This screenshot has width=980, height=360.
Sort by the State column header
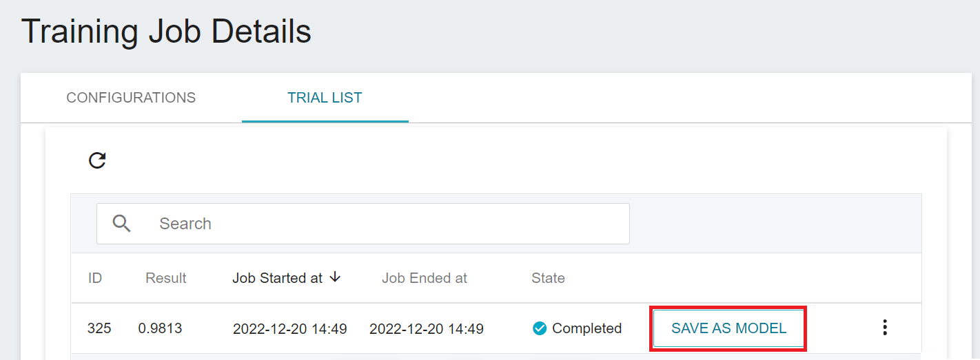pos(549,278)
